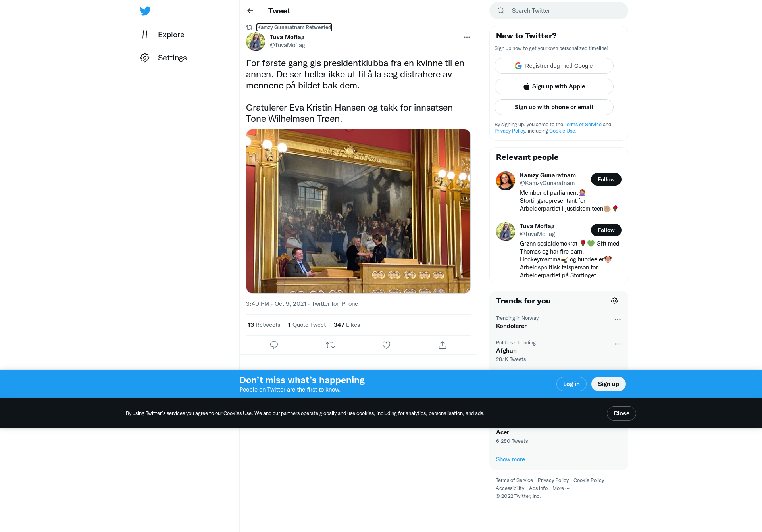Follow Kamzy Gunaratnam

pos(606,179)
